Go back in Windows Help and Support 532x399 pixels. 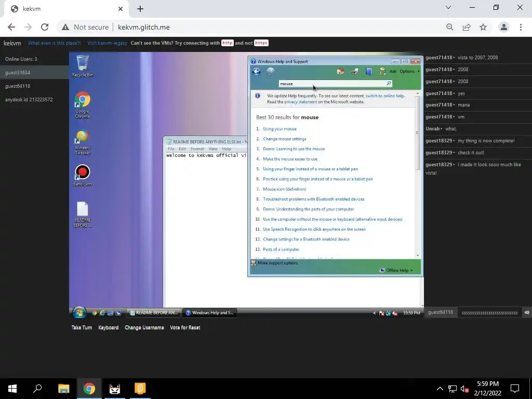pyautogui.click(x=257, y=72)
